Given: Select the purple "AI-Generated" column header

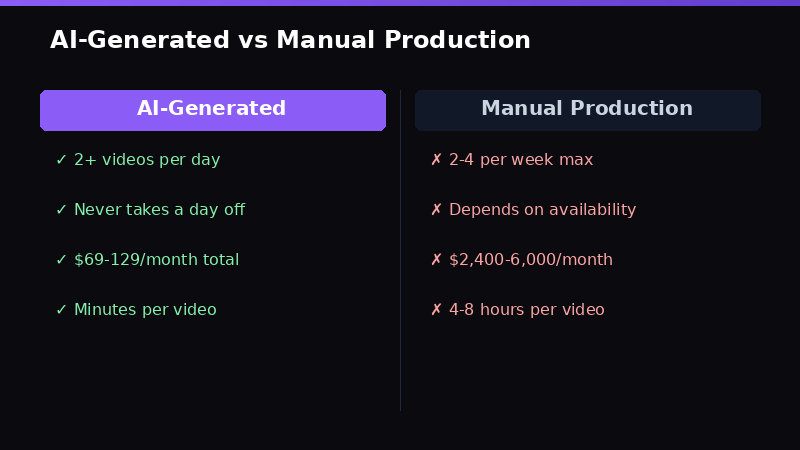Looking at the screenshot, I should click(212, 110).
